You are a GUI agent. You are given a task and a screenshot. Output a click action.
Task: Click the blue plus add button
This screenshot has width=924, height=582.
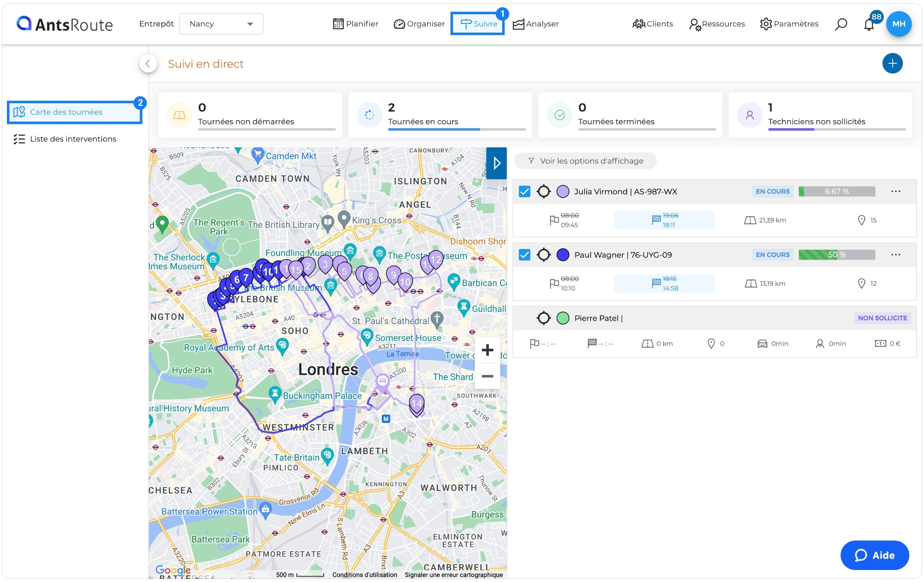click(892, 63)
